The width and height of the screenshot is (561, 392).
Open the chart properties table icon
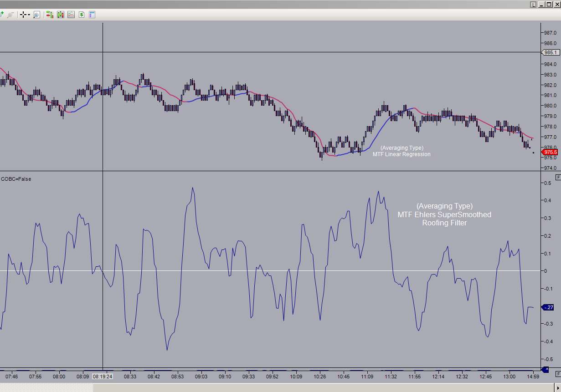pyautogui.click(x=92, y=15)
